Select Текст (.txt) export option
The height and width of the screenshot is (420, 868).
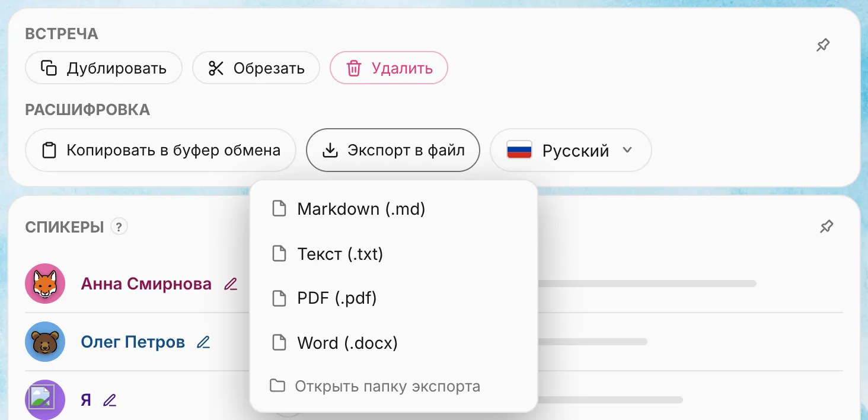click(x=394, y=254)
